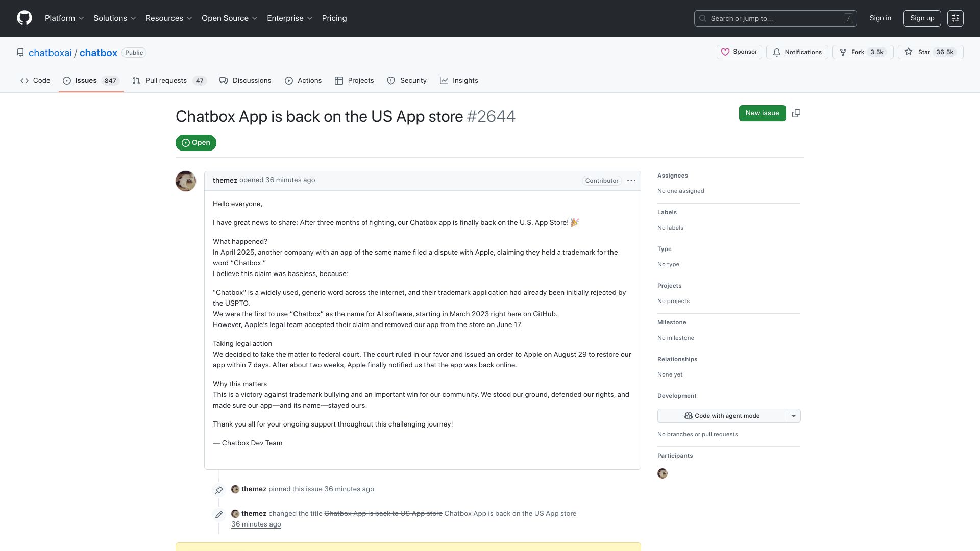Create a New issue
The width and height of the screenshot is (980, 551).
[x=762, y=113]
